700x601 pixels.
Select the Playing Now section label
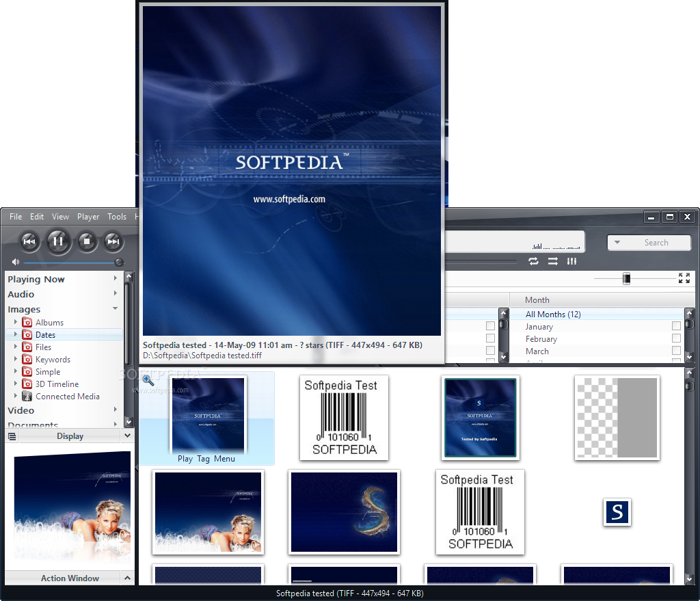(36, 279)
